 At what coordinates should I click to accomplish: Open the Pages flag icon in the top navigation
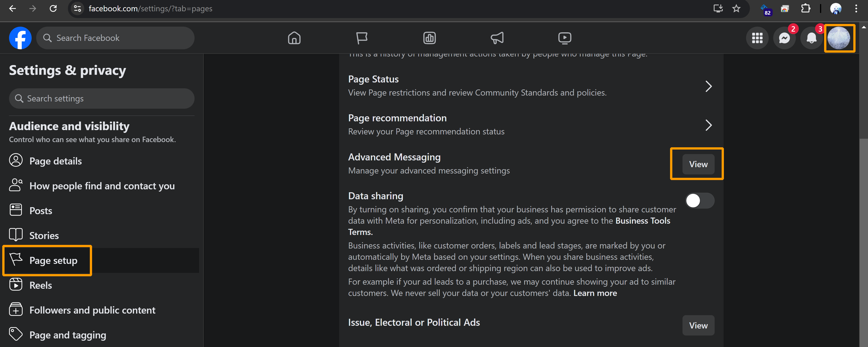361,38
